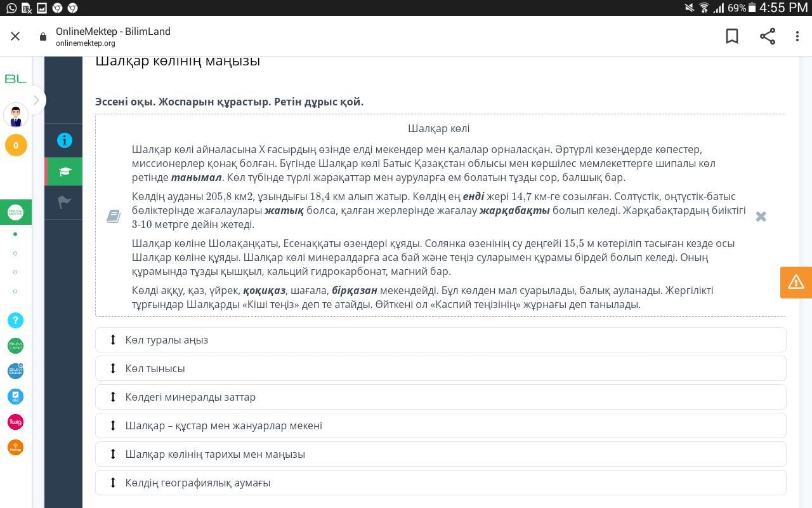Click the bold word қоқиқаз in essay
The image size is (812, 508).
coord(264,290)
